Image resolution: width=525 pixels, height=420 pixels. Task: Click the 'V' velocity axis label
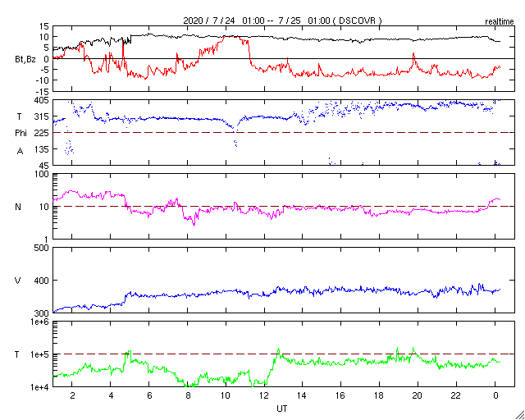[18, 281]
